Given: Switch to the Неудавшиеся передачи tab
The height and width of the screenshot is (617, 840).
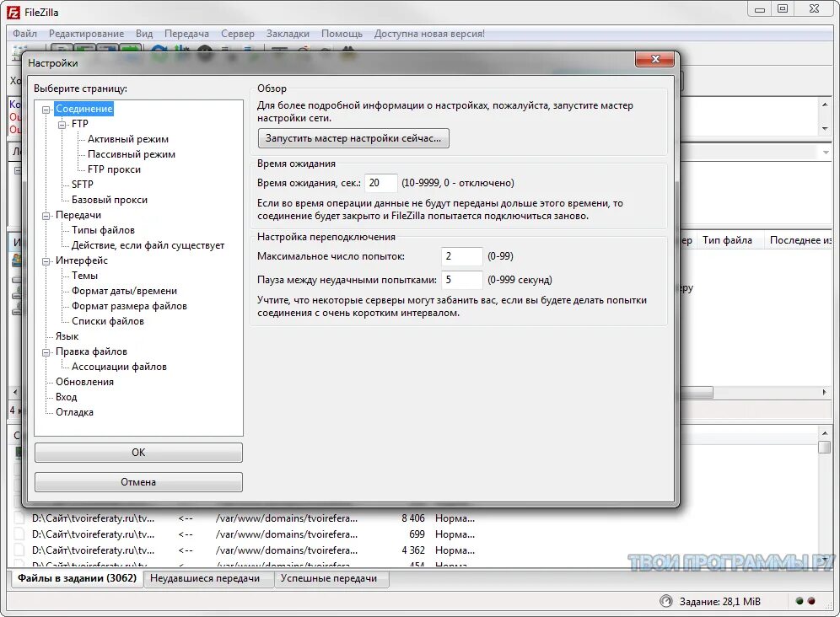Looking at the screenshot, I should click(208, 579).
